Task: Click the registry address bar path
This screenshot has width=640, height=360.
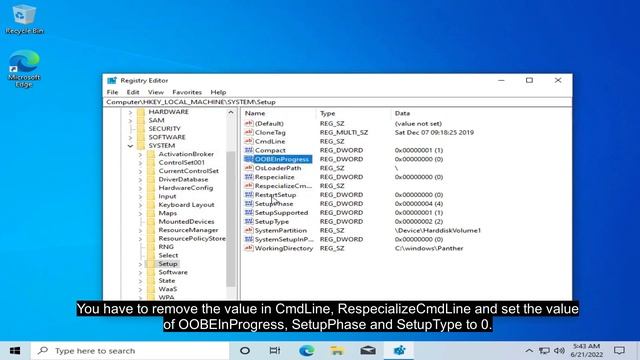Action: coord(337,102)
